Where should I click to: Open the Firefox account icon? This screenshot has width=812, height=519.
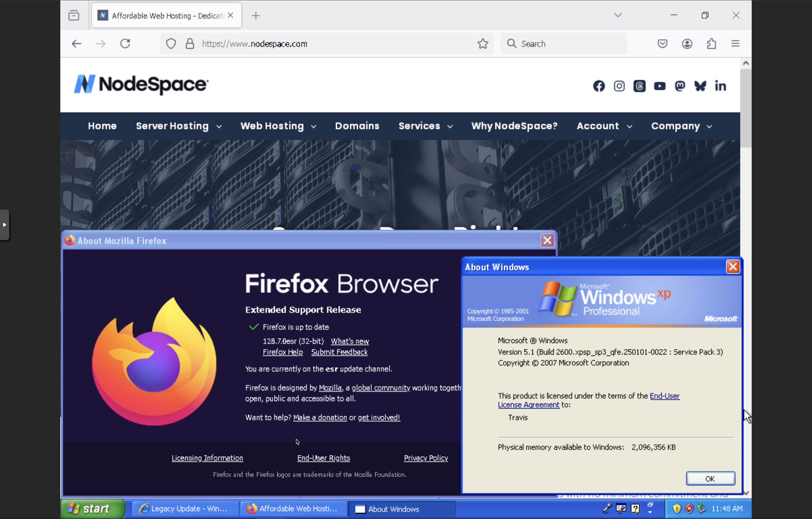coord(687,44)
